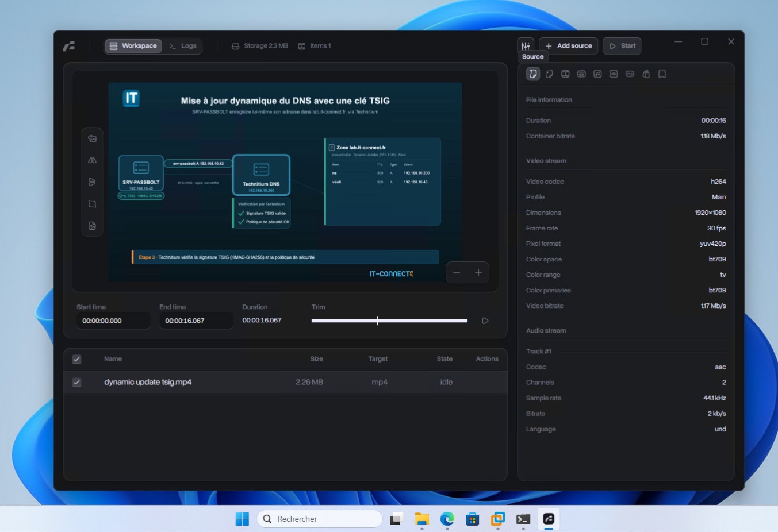
Task: Open the waveform audio filters tab
Action: [614, 74]
